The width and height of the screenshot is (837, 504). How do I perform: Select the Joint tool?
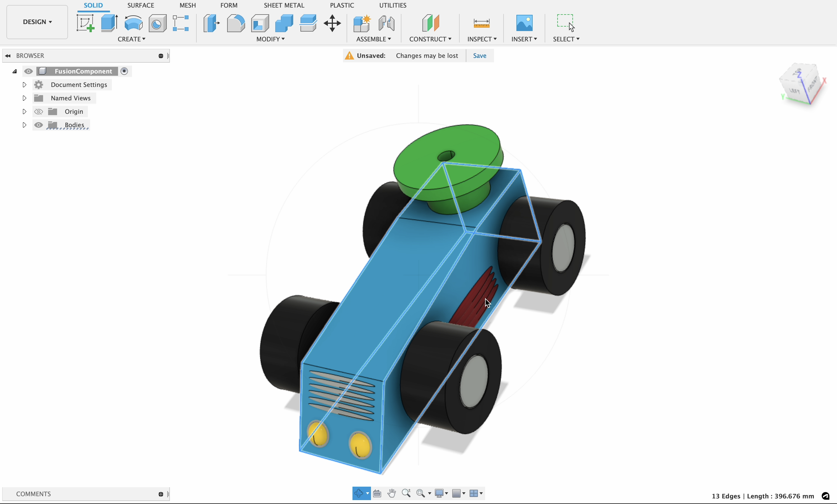387,23
